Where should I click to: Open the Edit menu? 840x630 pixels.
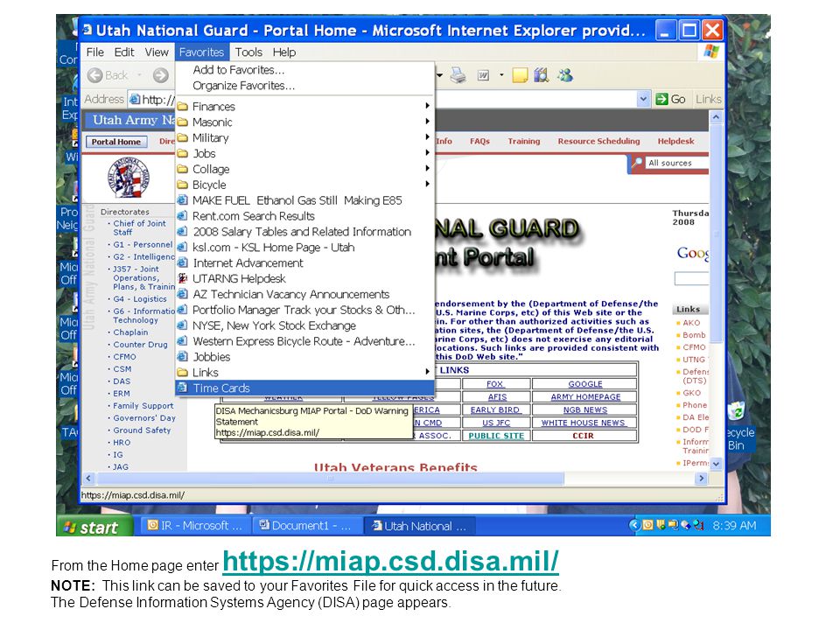click(123, 52)
